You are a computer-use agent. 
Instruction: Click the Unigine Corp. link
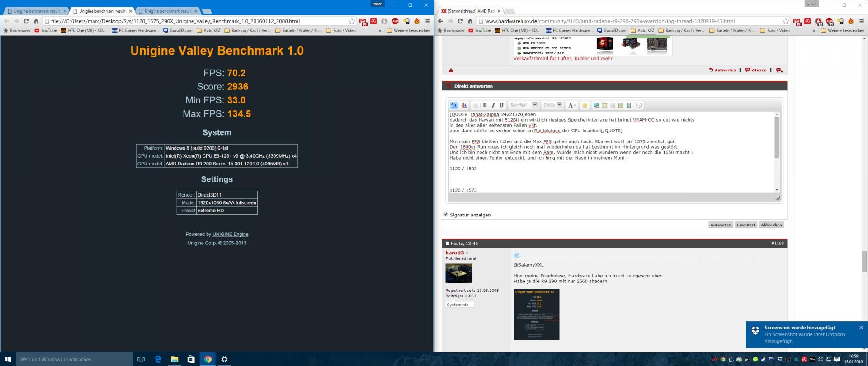202,243
